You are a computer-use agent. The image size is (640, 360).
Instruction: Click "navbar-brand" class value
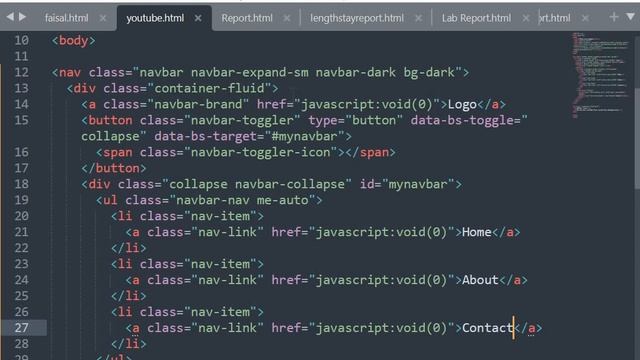pos(198,104)
